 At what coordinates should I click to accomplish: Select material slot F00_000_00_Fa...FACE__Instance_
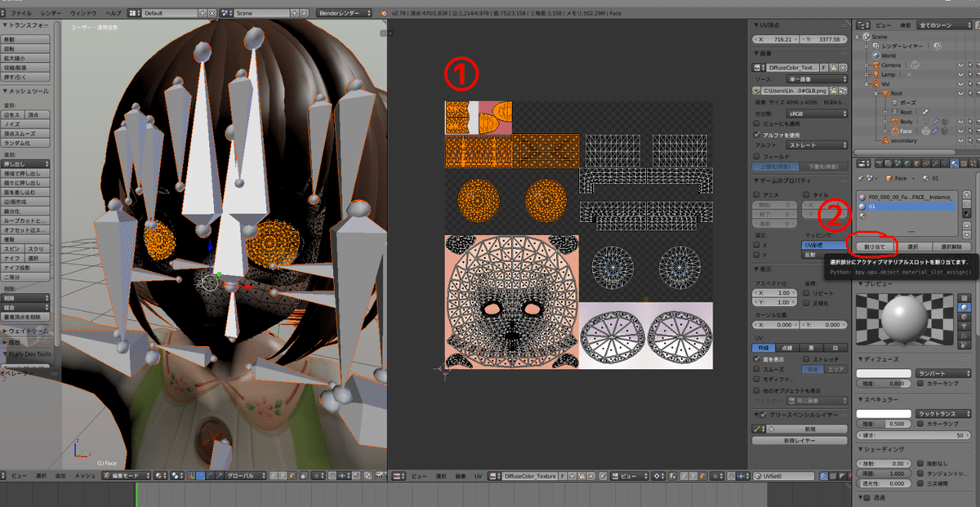(906, 197)
